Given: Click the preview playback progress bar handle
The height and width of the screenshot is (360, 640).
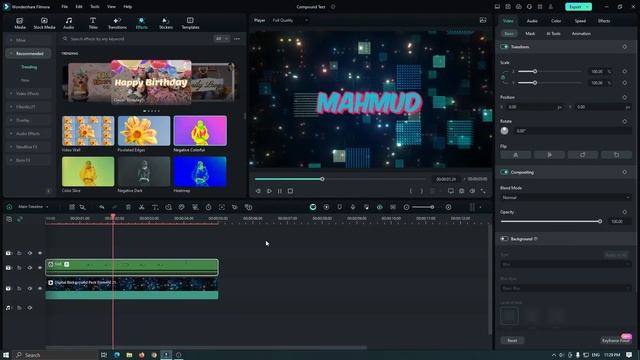Looking at the screenshot, I should pos(322,179).
